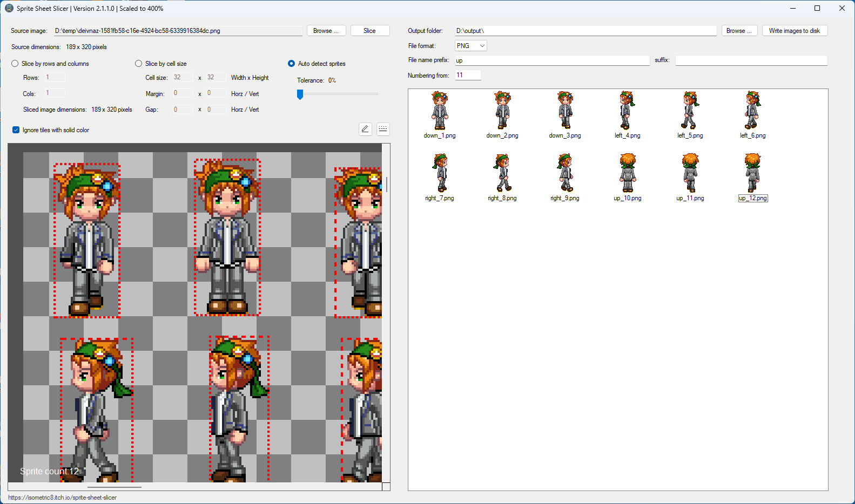
Task: Click the Margin vertical field
Action: click(x=217, y=93)
